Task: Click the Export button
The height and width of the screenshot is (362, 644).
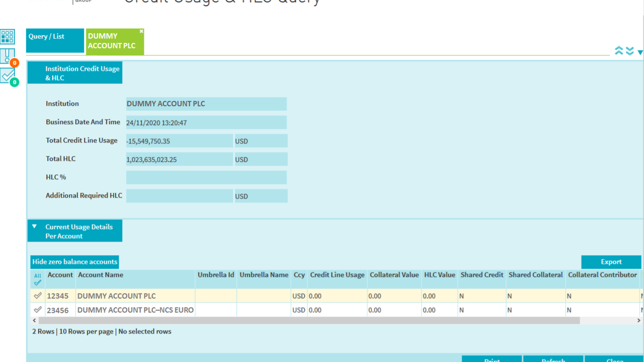Action: [611, 262]
